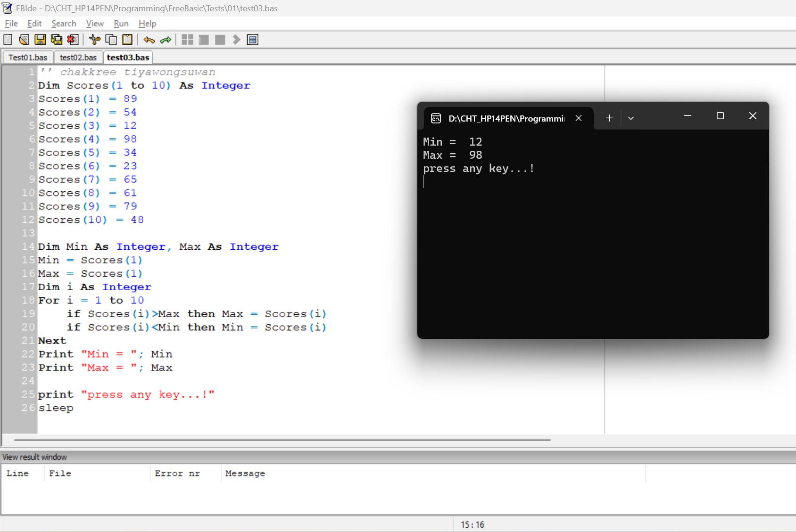796x532 pixels.
Task: Open the File menu
Action: [x=11, y=24]
